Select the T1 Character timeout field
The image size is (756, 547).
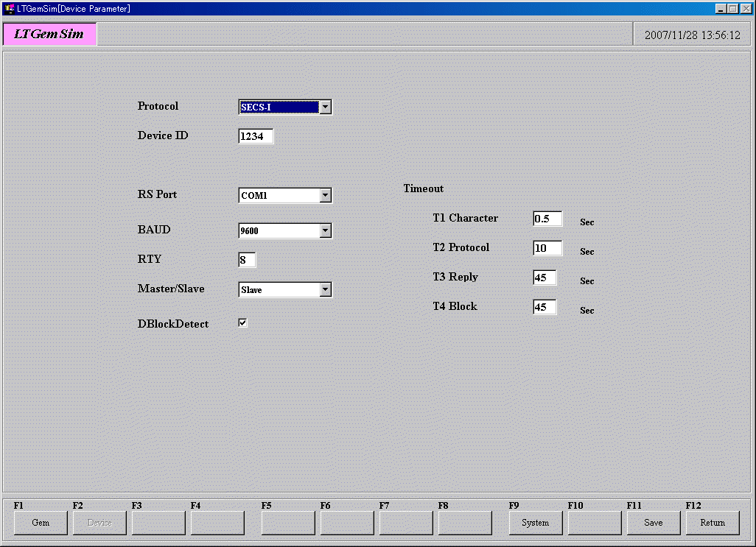coord(547,219)
